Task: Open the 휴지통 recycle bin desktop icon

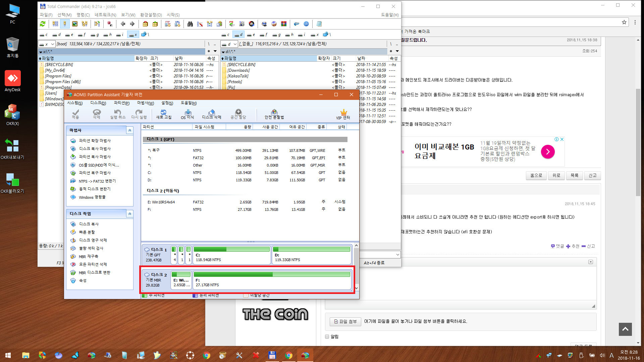Action: [x=12, y=47]
